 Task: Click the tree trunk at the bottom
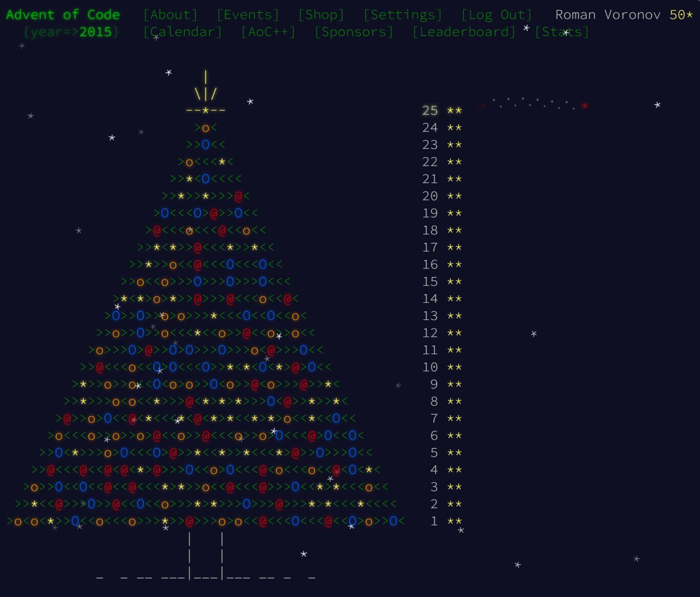[206, 555]
